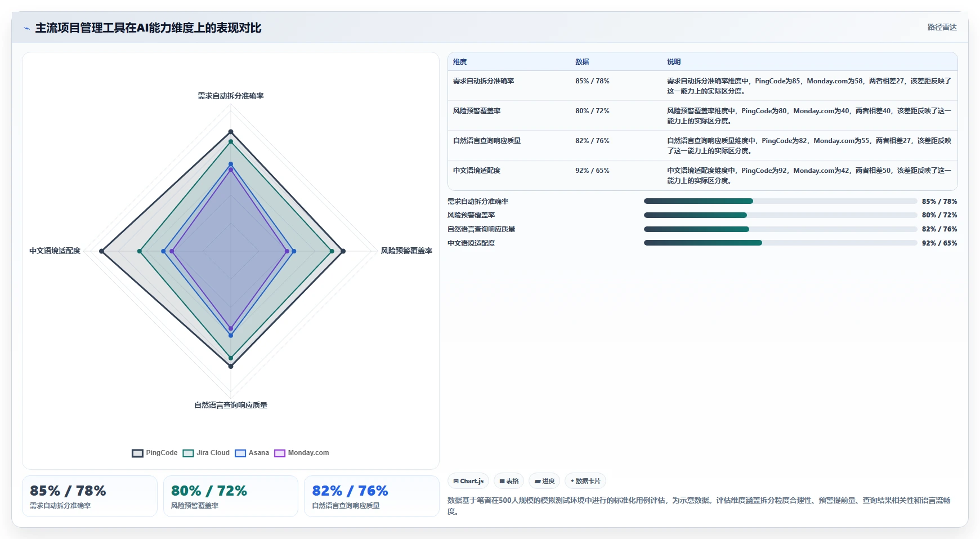The height and width of the screenshot is (539, 980).
Task: Click Jira Cloud's data point on 中文语境适配度 axis
Action: click(x=140, y=251)
